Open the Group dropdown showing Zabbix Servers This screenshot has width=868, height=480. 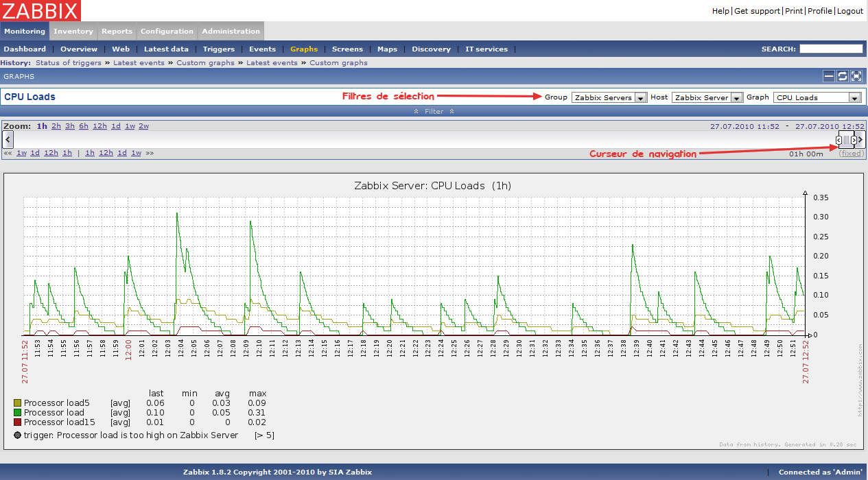(609, 97)
